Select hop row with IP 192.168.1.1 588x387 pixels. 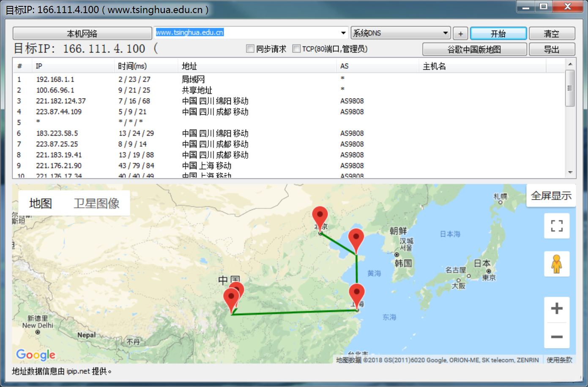(289, 79)
